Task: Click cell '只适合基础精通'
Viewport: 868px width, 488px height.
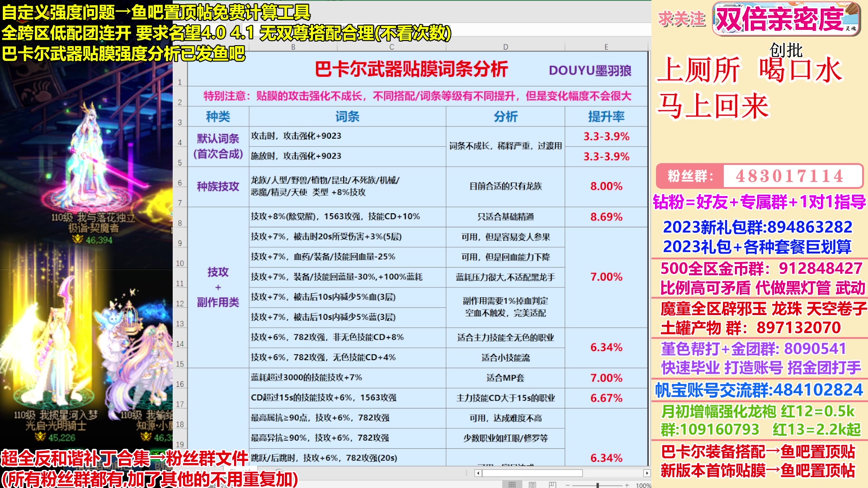Action: click(x=505, y=217)
